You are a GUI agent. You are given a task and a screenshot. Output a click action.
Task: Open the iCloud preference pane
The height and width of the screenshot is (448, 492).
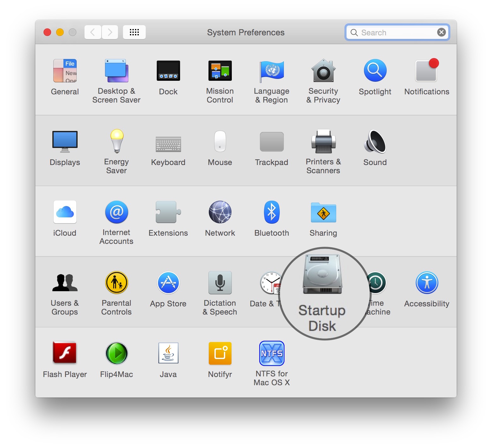65,213
